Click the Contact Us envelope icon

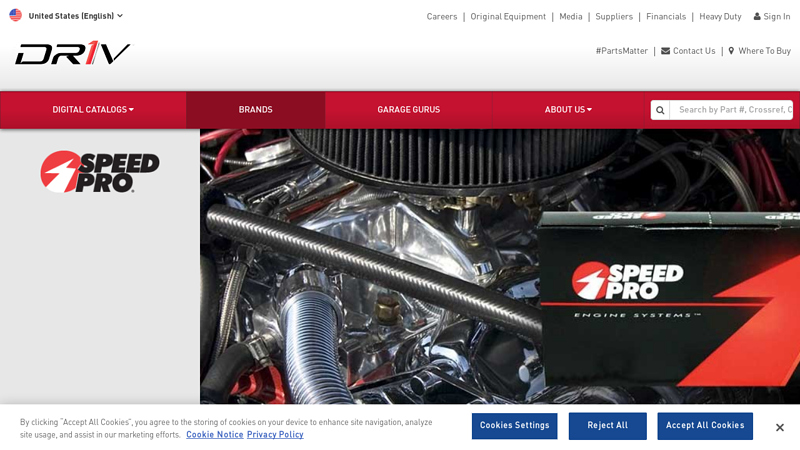click(x=665, y=51)
